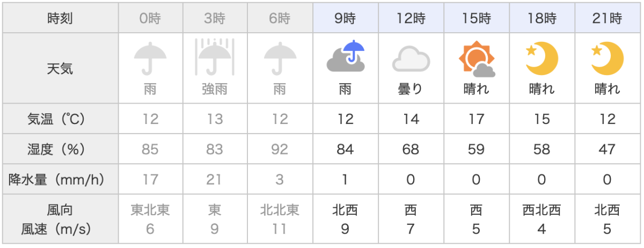The height and width of the screenshot is (248, 644).
Task: Click the moon and star icon at 18時
Action: pyautogui.click(x=542, y=58)
